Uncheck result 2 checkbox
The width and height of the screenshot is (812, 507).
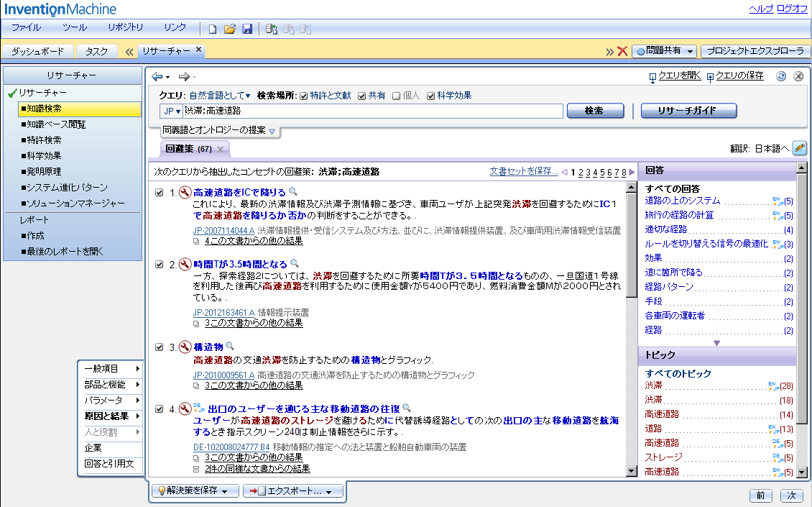pyautogui.click(x=160, y=265)
